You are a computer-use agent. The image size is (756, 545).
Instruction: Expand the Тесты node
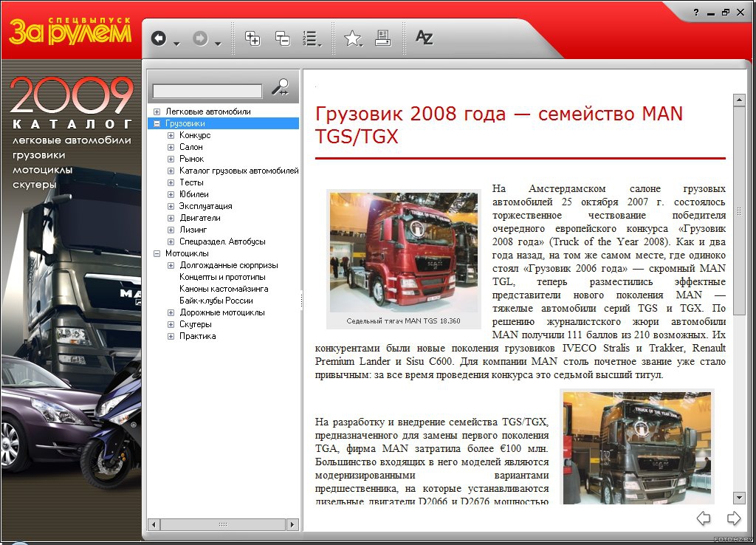[171, 183]
